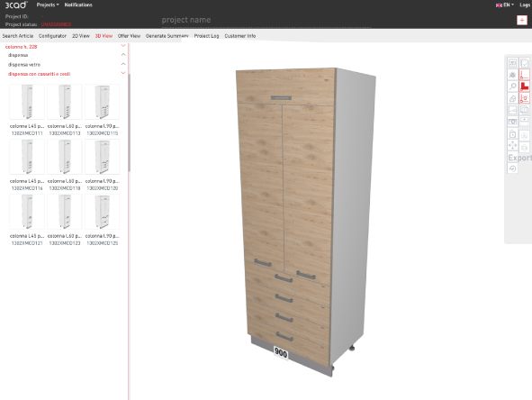Click the camera snapshot icon
Screen dimensions: 532x400
click(512, 122)
